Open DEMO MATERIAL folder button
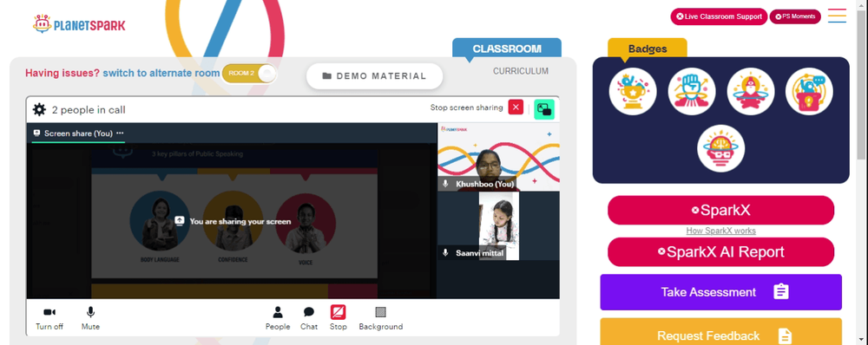The height and width of the screenshot is (345, 868). 375,76
